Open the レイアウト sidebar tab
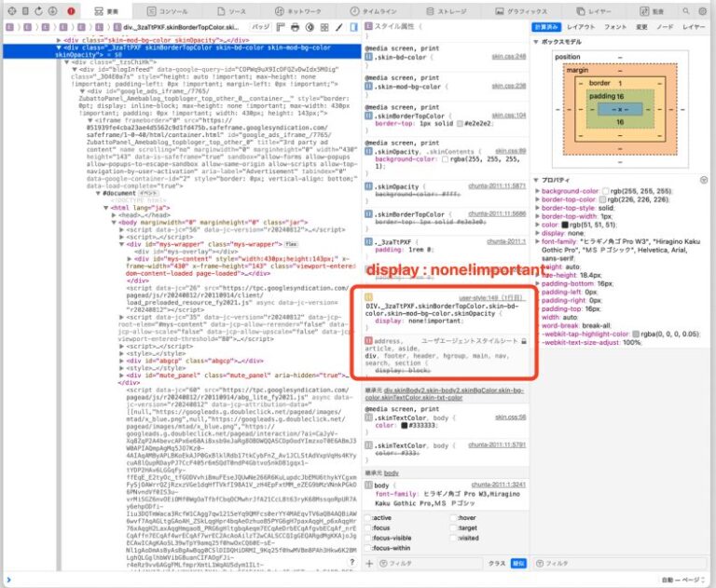The width and height of the screenshot is (716, 588). point(581,27)
